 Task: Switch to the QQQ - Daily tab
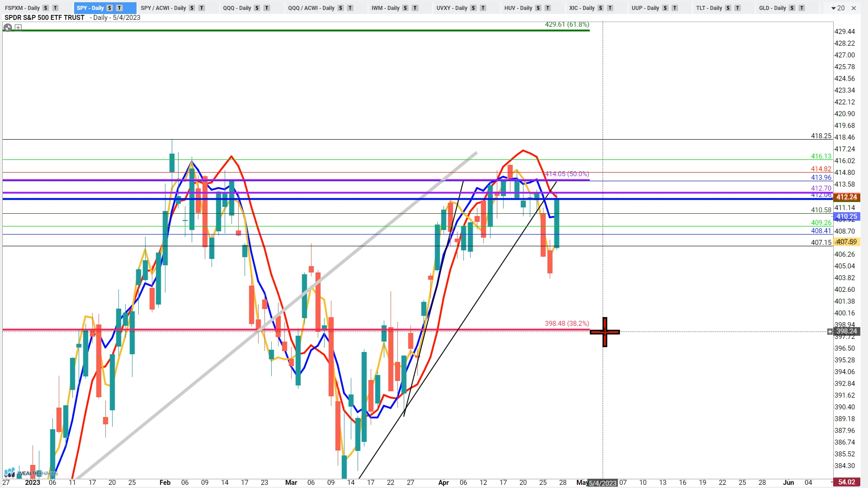[x=237, y=8]
